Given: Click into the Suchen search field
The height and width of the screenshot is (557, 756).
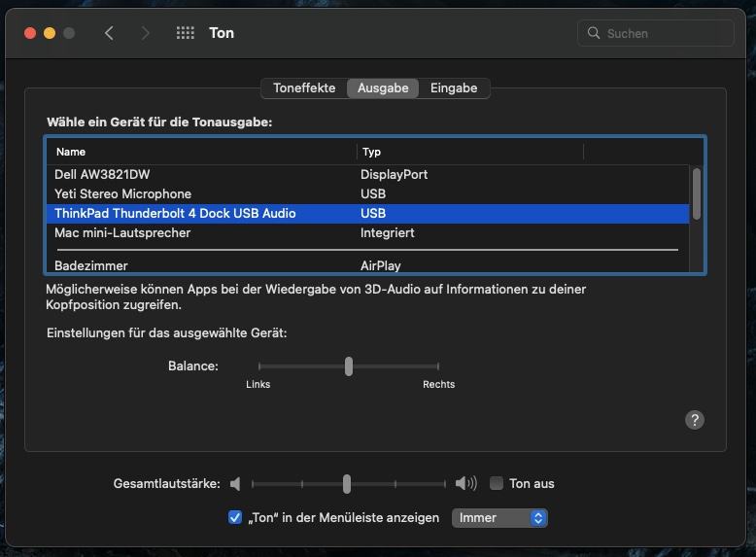Looking at the screenshot, I should tap(666, 33).
